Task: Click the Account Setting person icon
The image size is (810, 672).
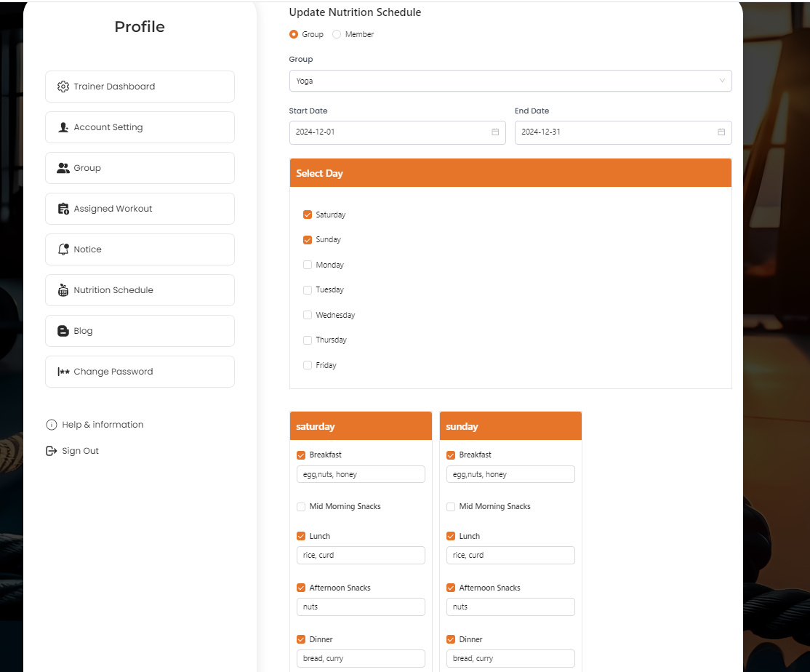Action: pos(63,127)
